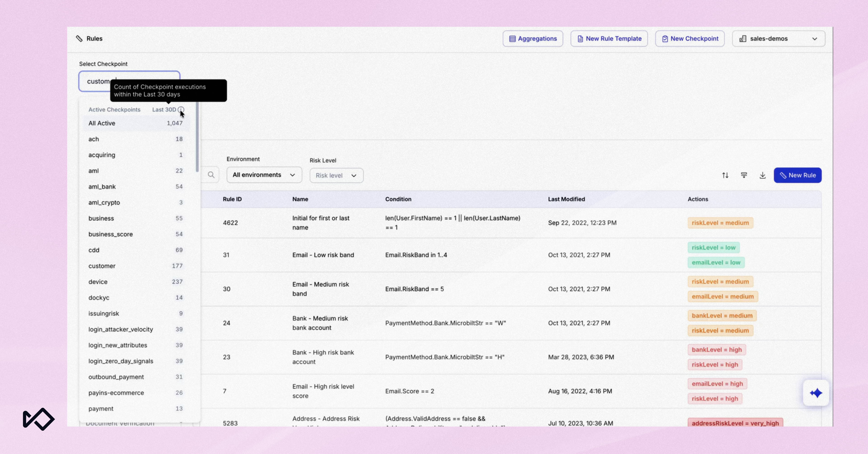This screenshot has height=454, width=868.
Task: Create a New Rule Template
Action: (609, 39)
